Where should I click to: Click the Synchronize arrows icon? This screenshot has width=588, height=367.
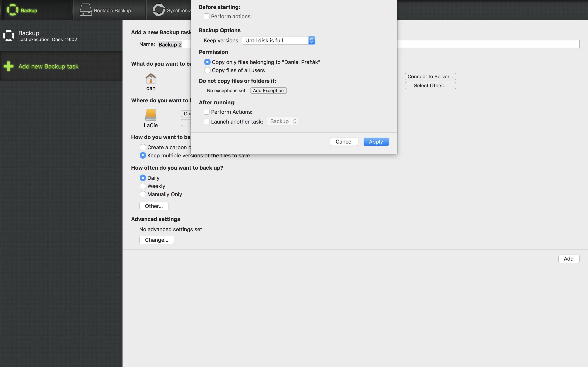pyautogui.click(x=159, y=10)
